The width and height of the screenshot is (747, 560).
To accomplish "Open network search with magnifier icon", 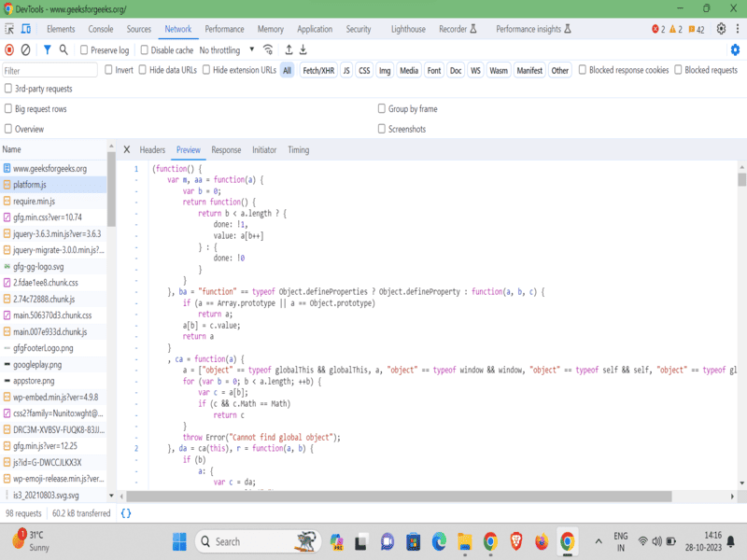I will (x=63, y=49).
